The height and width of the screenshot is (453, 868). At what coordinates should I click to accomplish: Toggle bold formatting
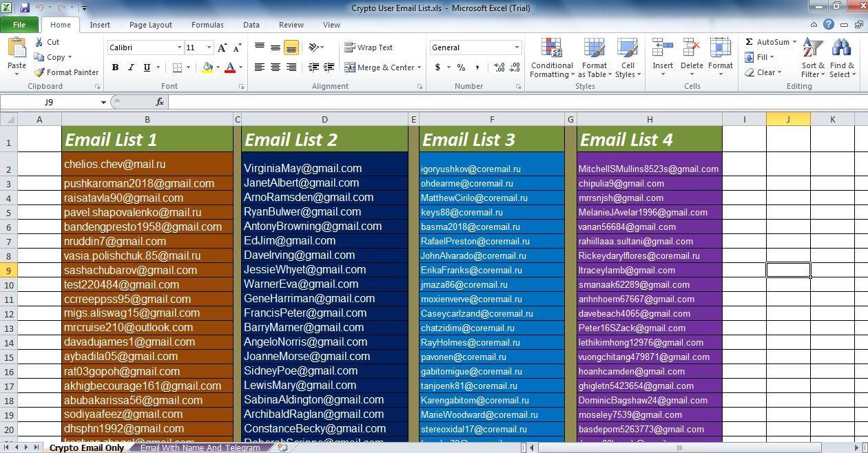point(115,67)
